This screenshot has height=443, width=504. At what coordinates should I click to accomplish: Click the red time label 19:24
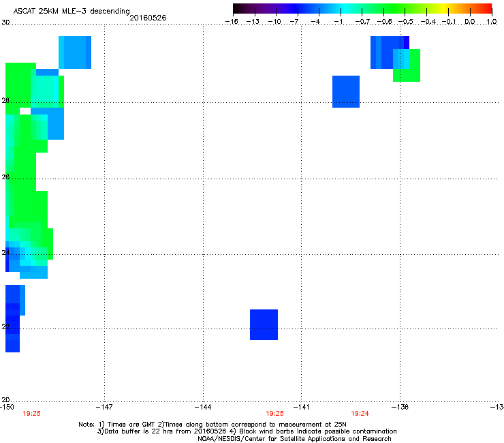coord(360,414)
